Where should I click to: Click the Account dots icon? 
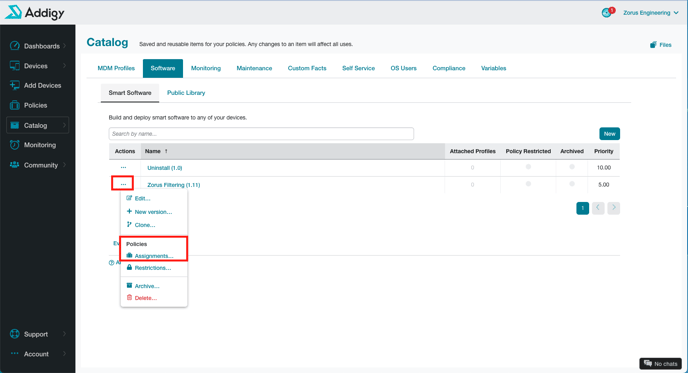(14, 353)
